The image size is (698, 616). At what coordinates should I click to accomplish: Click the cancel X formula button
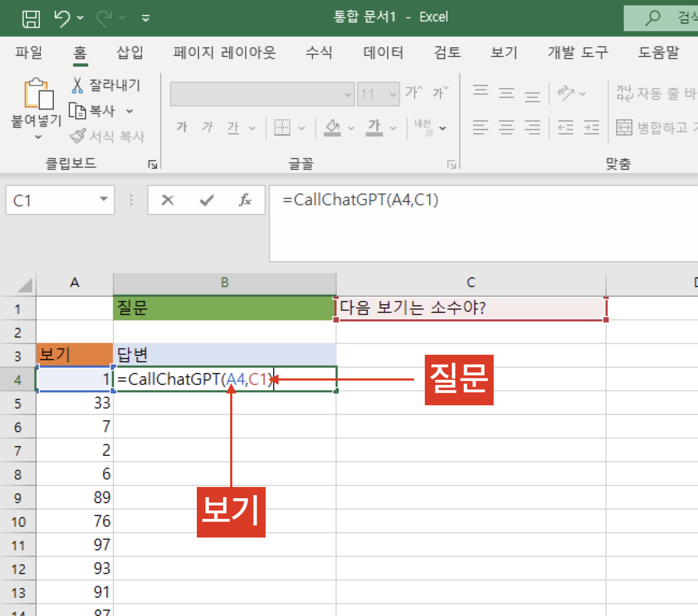(168, 200)
